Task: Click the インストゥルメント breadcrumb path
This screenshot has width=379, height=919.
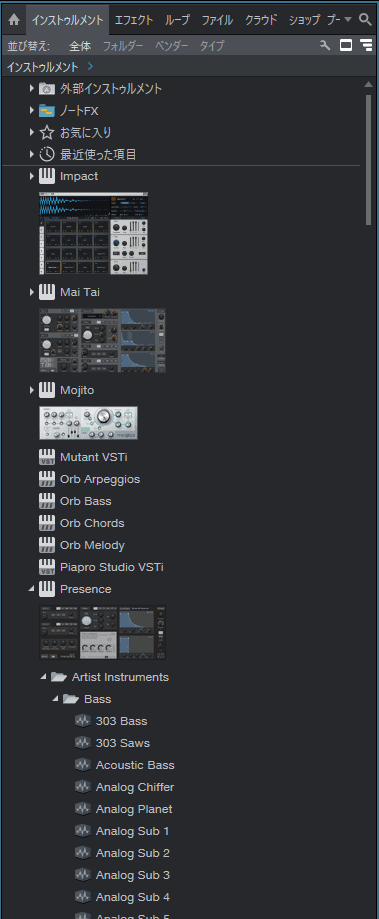Action: click(43, 67)
